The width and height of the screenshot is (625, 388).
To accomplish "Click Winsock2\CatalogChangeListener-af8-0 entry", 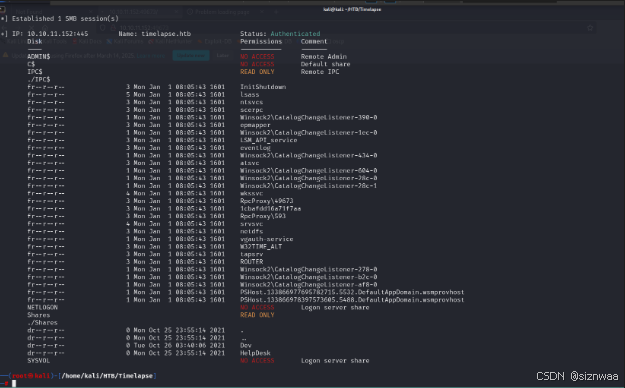I will pos(309,284).
